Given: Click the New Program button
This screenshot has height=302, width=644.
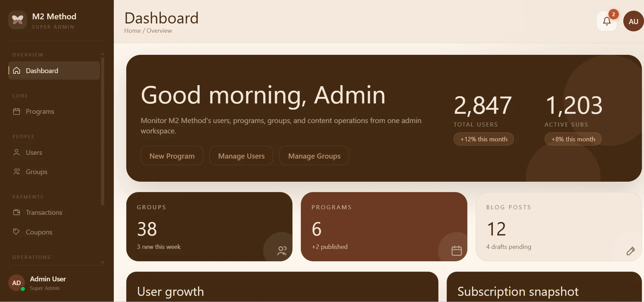Looking at the screenshot, I should (x=172, y=156).
